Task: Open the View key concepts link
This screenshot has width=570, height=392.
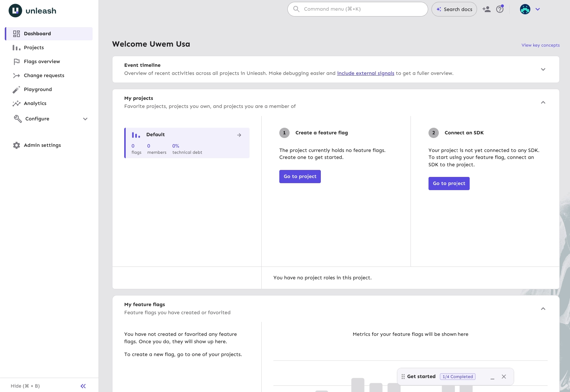Action: click(541, 45)
